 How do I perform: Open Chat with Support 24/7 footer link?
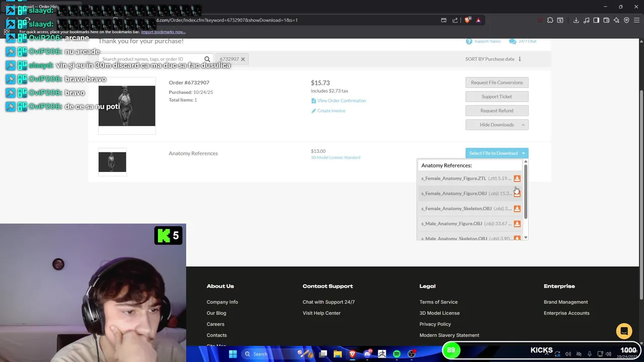[x=329, y=302]
